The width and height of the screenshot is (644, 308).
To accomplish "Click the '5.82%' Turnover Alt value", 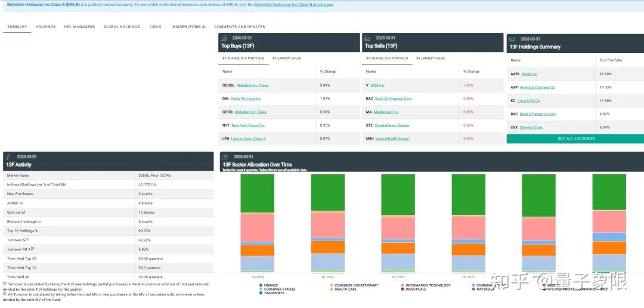I will (x=144, y=250).
